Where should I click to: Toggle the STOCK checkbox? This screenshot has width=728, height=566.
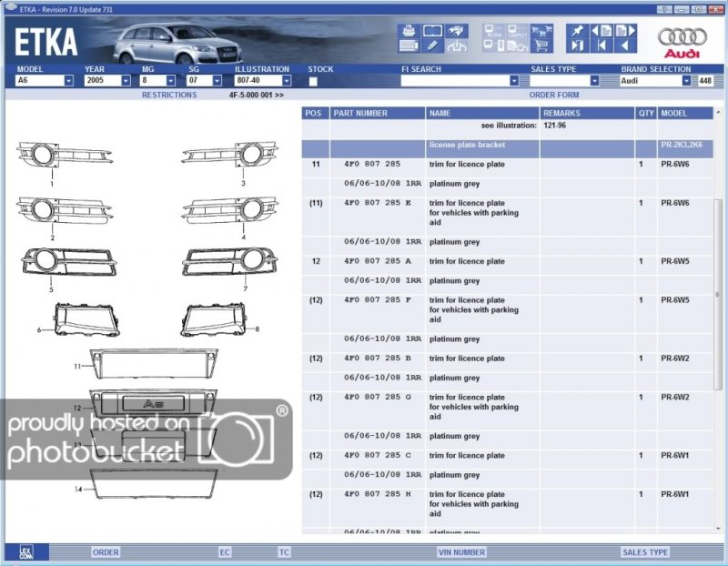pyautogui.click(x=314, y=81)
